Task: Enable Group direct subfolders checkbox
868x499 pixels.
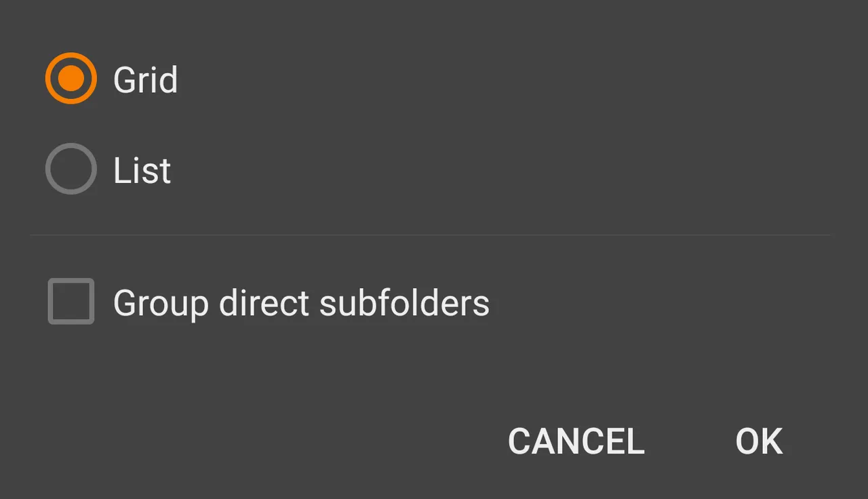Action: point(71,301)
